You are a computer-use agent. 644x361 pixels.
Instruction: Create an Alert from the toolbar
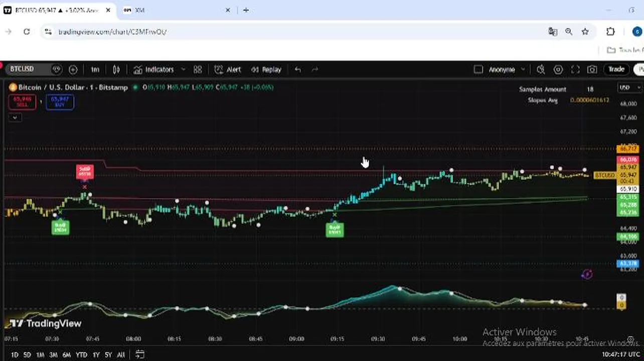coord(228,70)
